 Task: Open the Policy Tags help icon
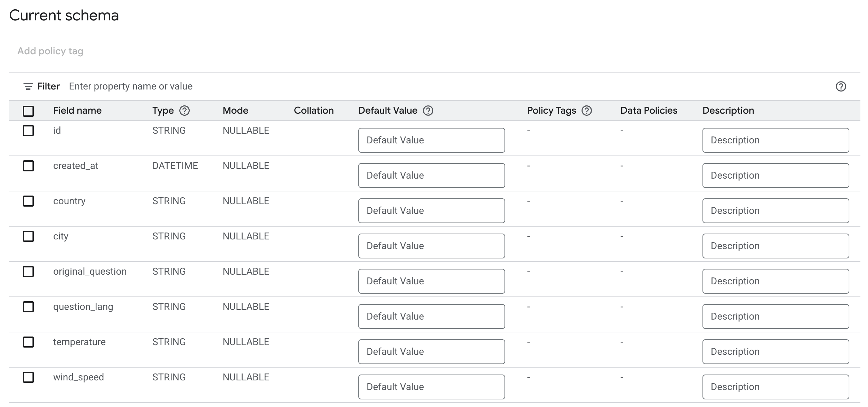click(587, 111)
